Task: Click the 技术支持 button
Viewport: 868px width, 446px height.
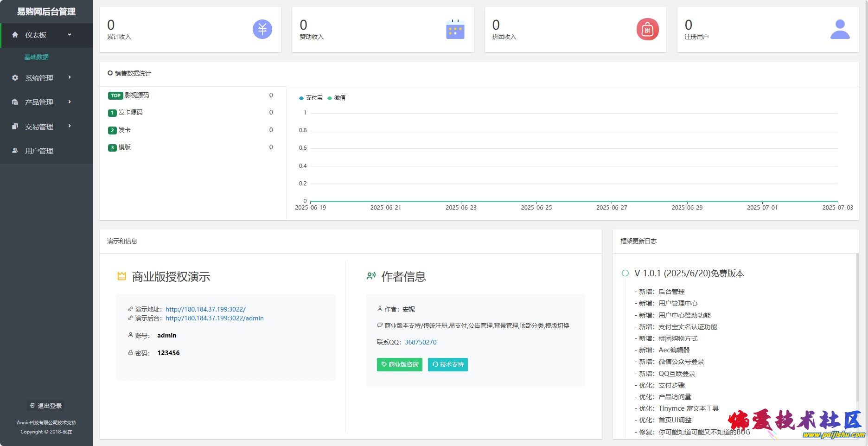Action: (x=447, y=364)
